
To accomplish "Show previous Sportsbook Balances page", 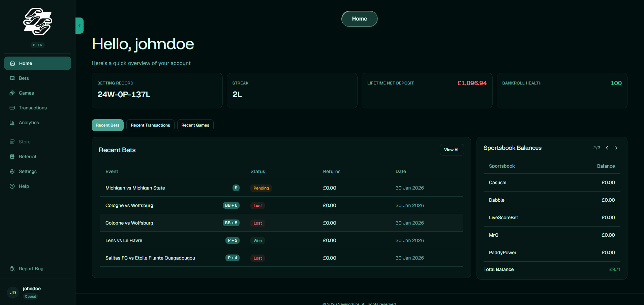I will [x=607, y=147].
